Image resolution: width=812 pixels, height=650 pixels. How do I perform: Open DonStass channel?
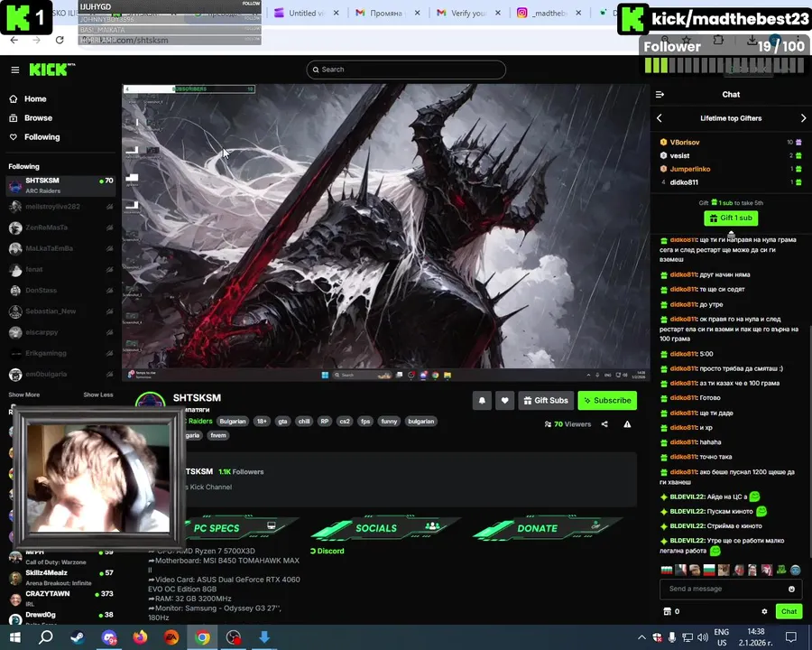tap(60, 291)
